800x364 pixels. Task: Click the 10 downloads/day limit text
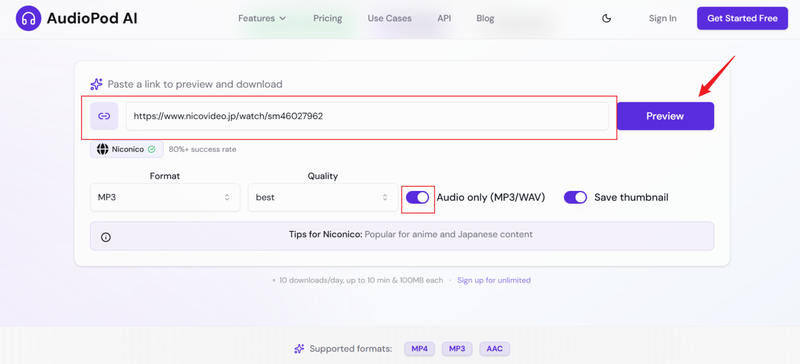point(361,280)
